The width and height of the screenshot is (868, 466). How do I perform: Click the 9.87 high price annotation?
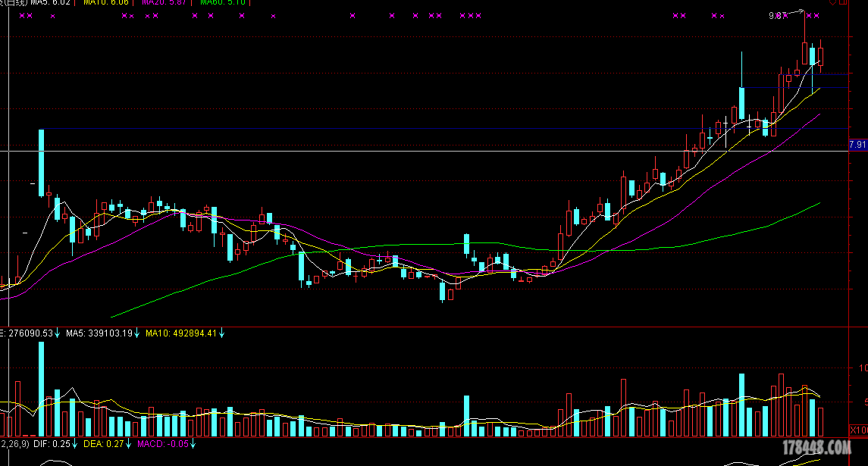tap(777, 16)
